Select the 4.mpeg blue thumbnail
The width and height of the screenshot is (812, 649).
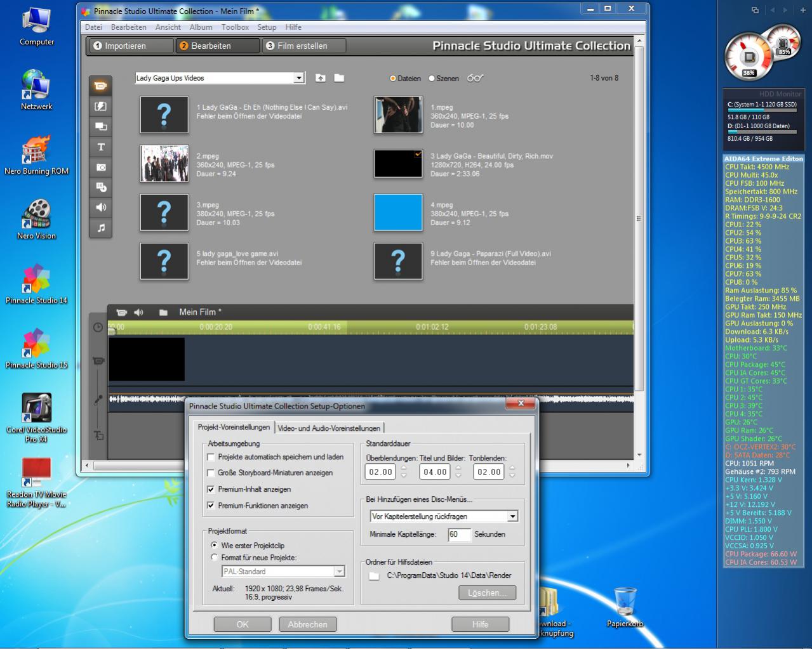pyautogui.click(x=398, y=213)
